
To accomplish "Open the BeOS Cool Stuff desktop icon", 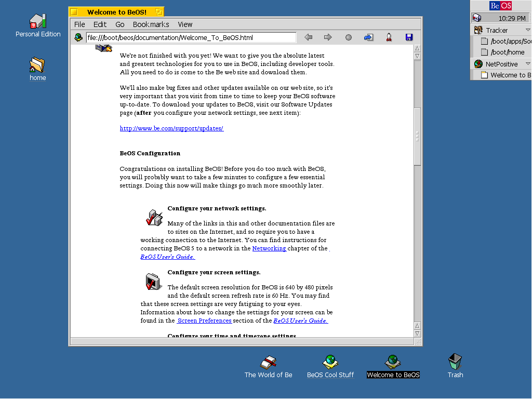I will (x=330, y=362).
